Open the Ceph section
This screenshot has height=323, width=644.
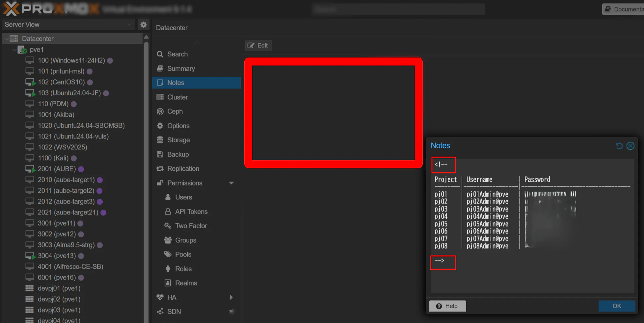pos(196,111)
